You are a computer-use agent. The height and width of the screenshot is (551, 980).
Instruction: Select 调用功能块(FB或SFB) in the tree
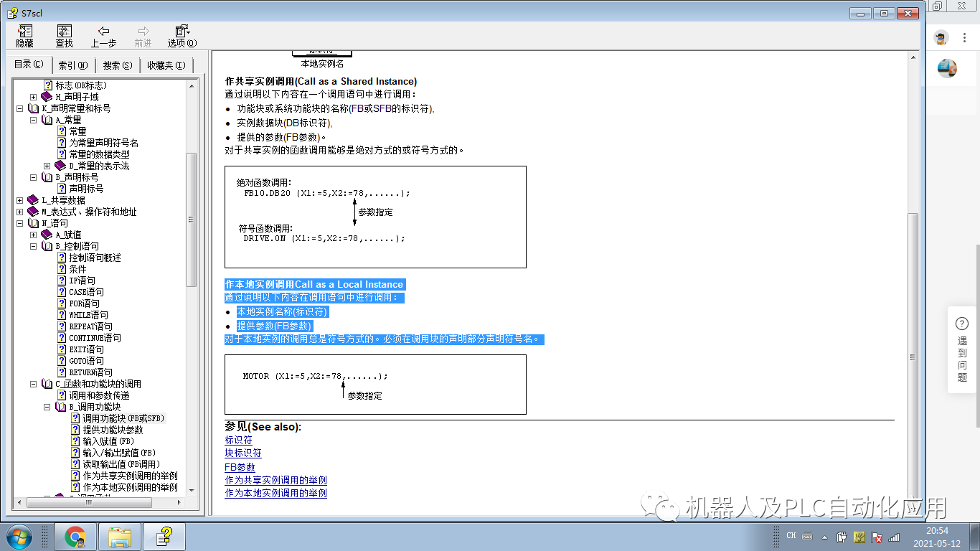pos(123,418)
